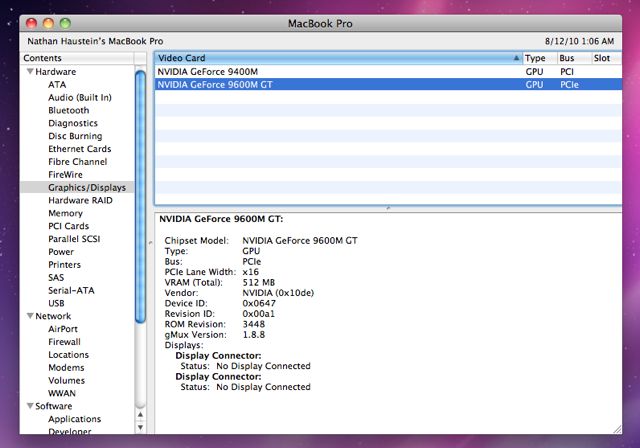Click the sidebar vertical scrollbar

point(140,200)
